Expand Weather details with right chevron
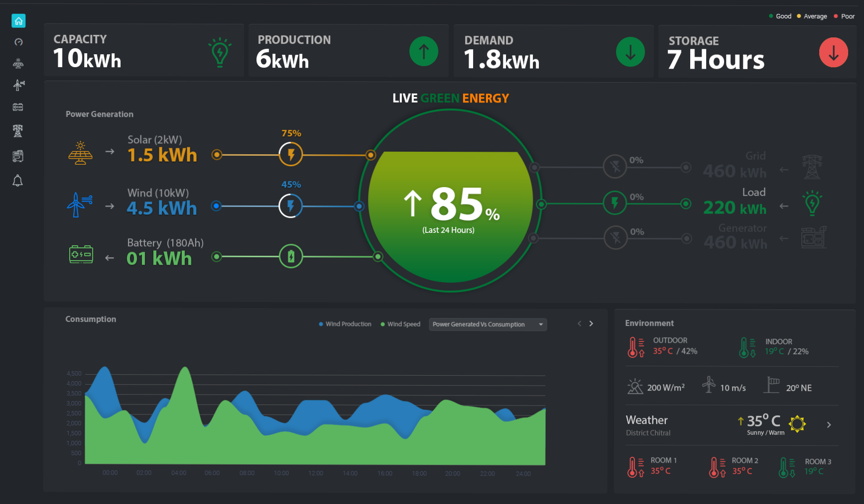 coord(829,425)
